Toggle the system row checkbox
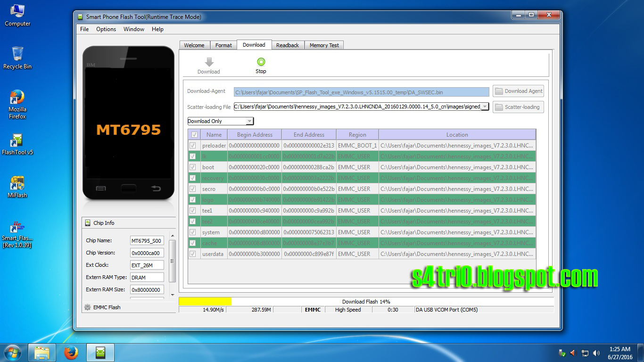Image resolution: width=644 pixels, height=362 pixels. (193, 232)
